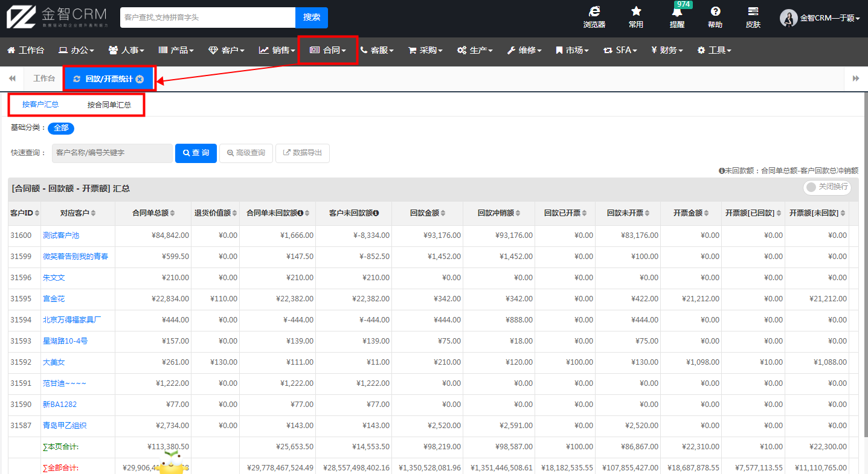Click the 金智CRM logo
The image size is (868, 474).
(57, 17)
